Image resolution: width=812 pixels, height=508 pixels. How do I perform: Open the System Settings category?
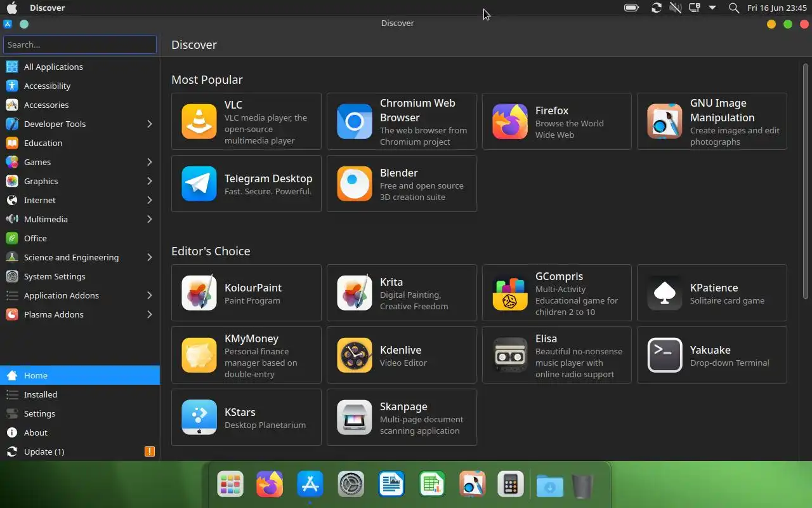[80, 276]
